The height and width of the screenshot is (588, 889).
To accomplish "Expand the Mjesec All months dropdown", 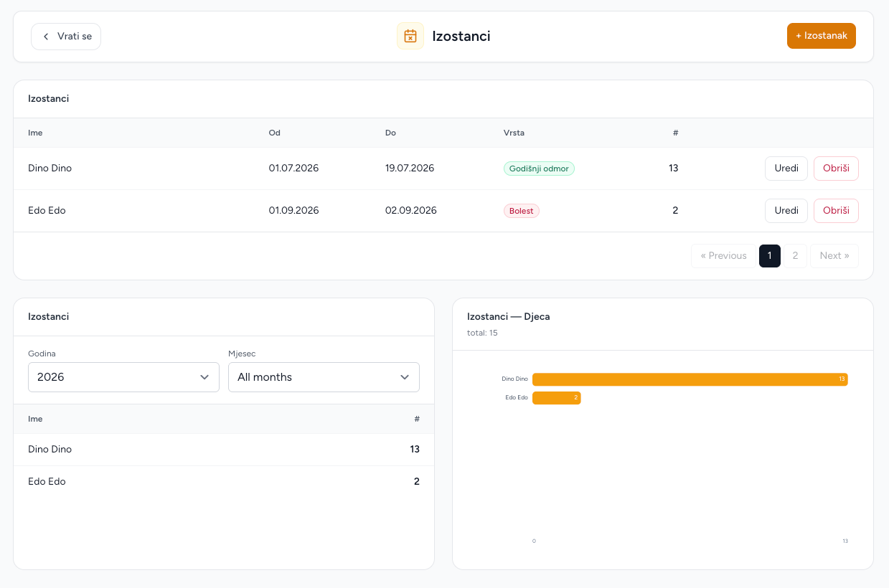I will tap(324, 377).
